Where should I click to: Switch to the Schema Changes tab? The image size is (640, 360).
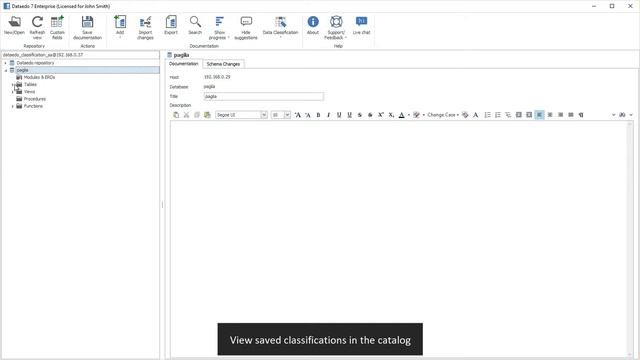223,64
